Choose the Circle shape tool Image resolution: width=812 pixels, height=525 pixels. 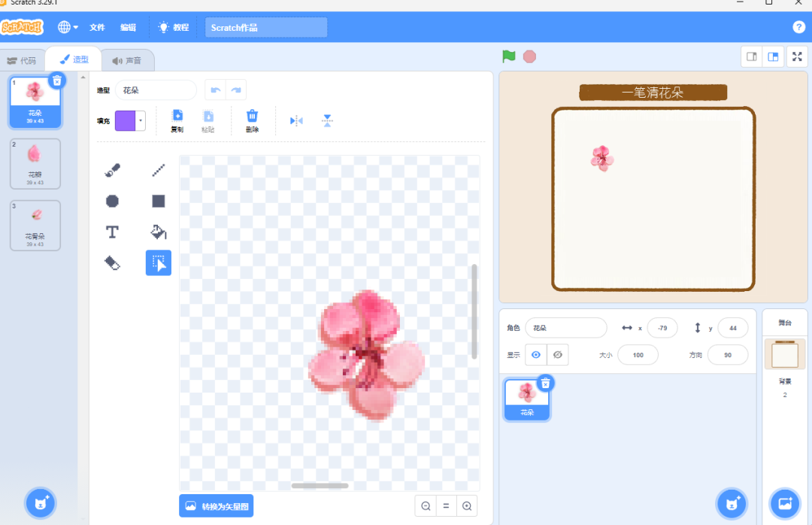tap(112, 201)
